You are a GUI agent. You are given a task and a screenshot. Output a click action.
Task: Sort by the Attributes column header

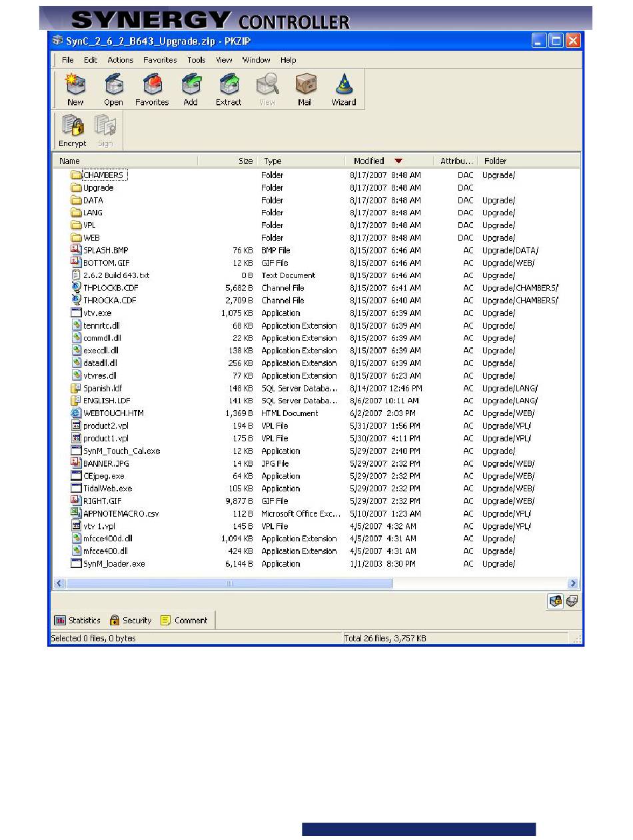[x=456, y=161]
